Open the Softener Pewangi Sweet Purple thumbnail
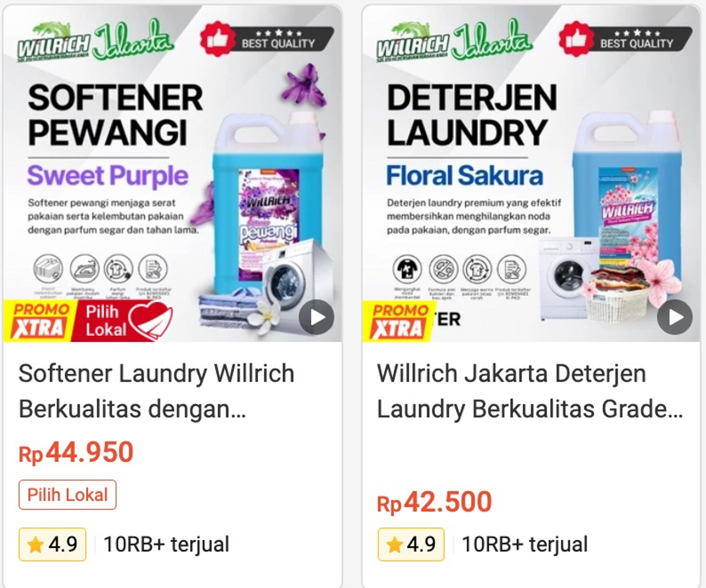Viewport: 706px width, 588px height. (x=172, y=173)
